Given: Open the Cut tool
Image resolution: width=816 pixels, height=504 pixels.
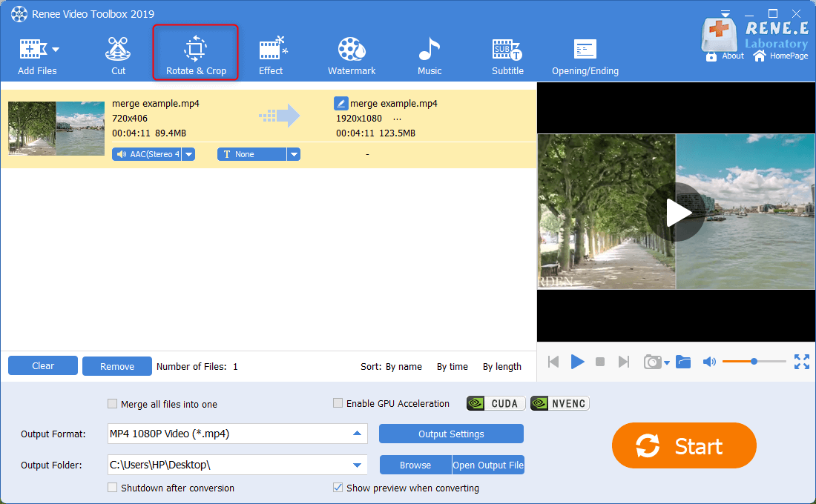Looking at the screenshot, I should [118, 52].
